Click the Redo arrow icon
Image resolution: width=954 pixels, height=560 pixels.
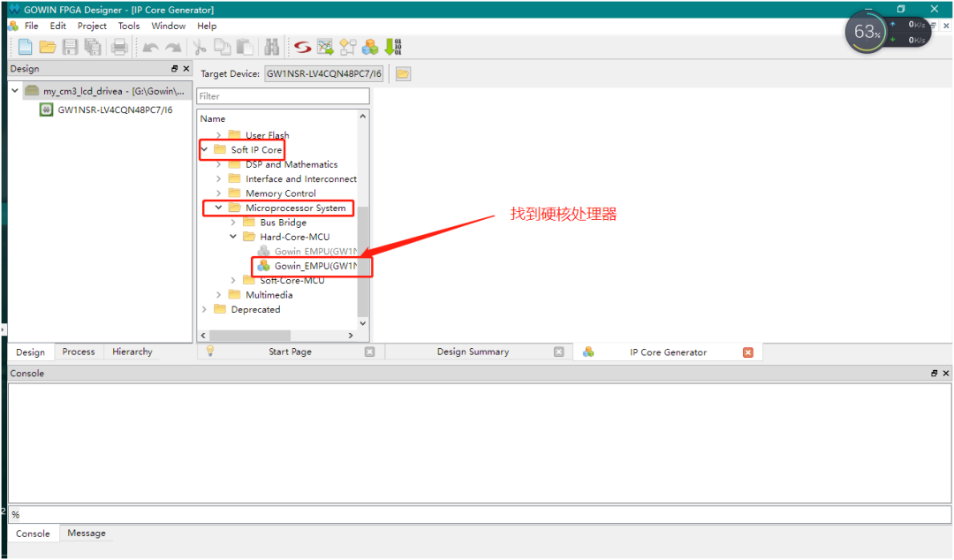click(x=173, y=48)
